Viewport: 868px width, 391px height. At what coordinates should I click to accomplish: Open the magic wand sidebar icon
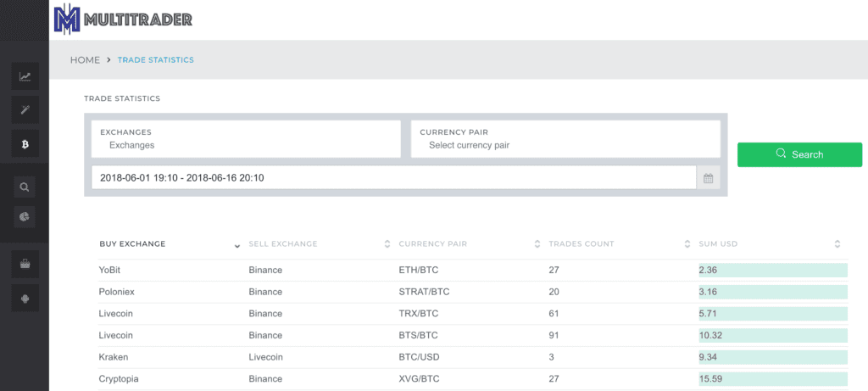pyautogui.click(x=25, y=109)
